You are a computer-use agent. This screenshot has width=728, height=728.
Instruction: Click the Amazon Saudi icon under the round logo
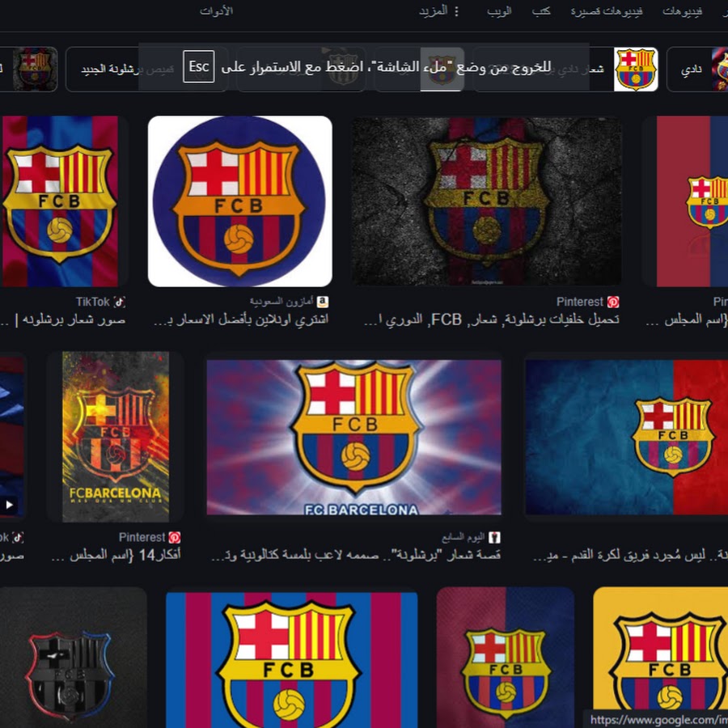pyautogui.click(x=323, y=302)
